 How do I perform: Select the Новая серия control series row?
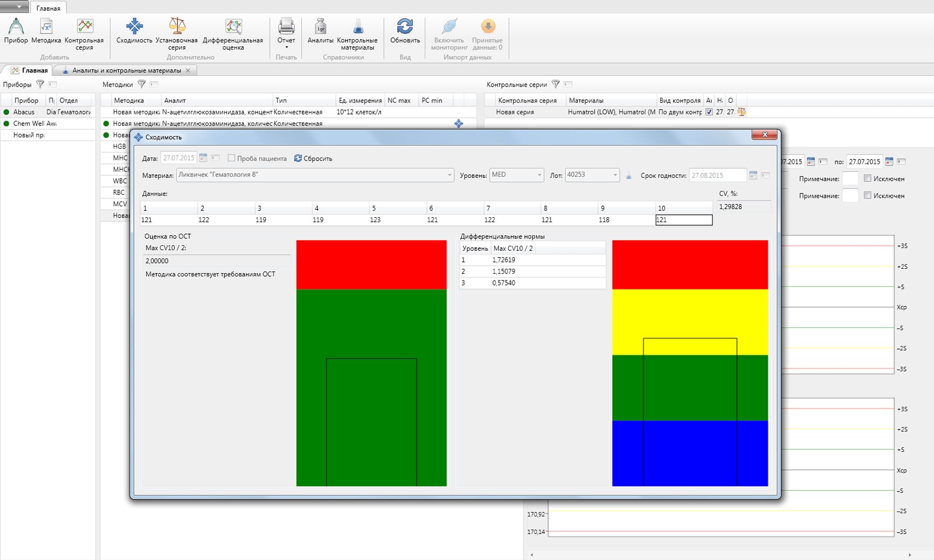615,112
